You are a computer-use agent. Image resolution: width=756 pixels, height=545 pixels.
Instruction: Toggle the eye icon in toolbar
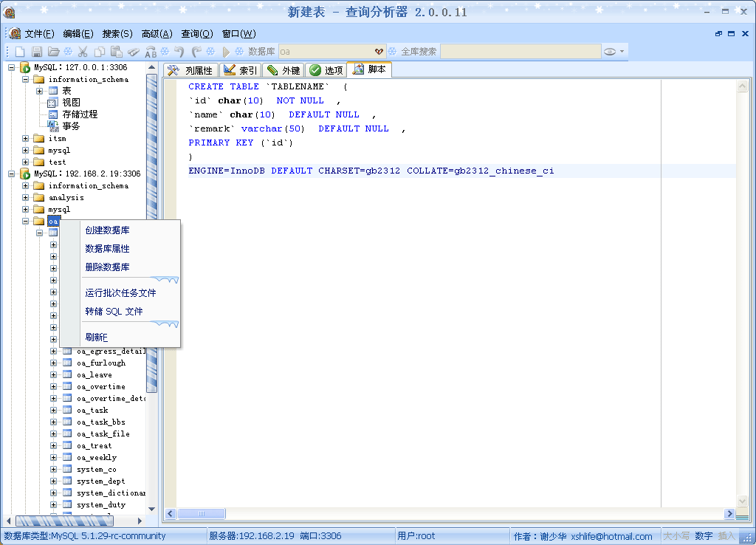click(609, 52)
